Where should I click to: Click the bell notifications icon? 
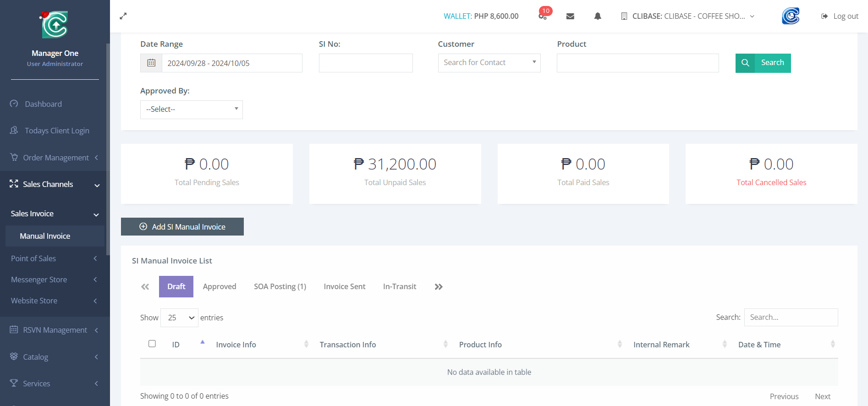coord(598,16)
